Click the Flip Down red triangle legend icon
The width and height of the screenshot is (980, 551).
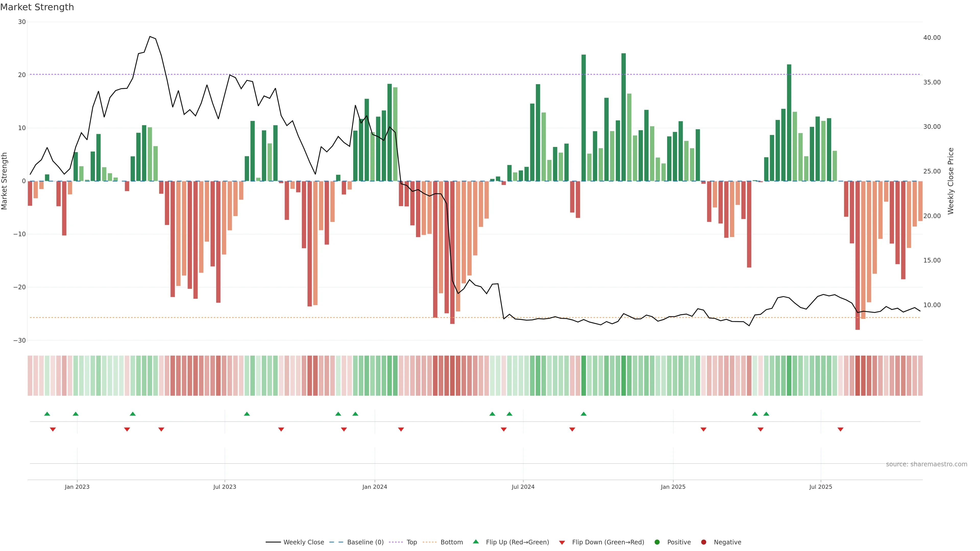pyautogui.click(x=562, y=543)
